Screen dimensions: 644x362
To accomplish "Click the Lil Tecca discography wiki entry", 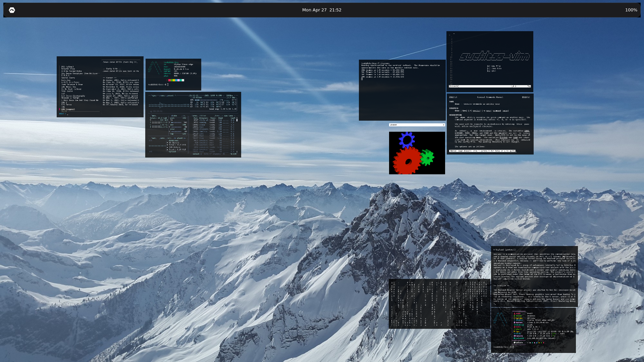I will click(x=73, y=96).
